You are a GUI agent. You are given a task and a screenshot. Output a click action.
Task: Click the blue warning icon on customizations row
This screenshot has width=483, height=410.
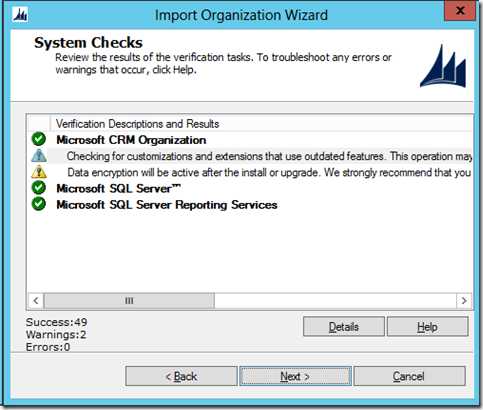(39, 156)
